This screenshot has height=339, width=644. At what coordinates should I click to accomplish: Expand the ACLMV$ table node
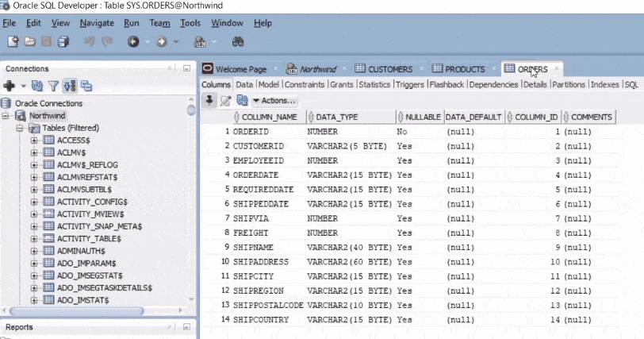coord(34,153)
